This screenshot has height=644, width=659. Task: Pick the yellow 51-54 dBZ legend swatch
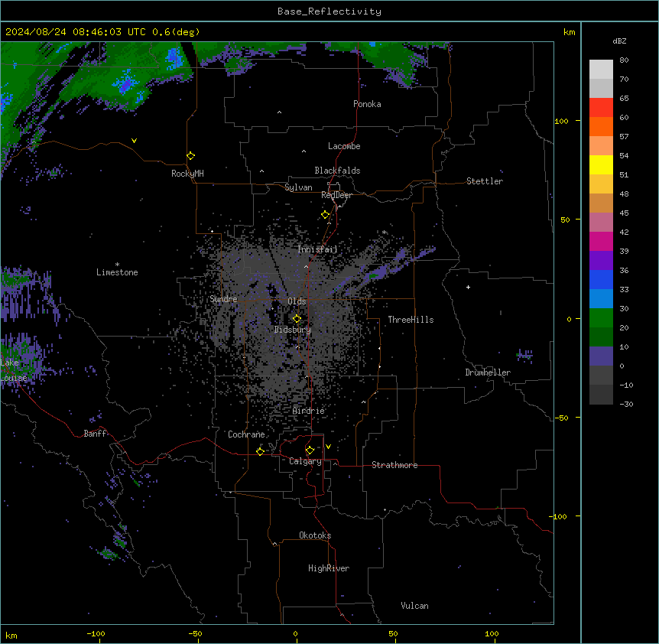601,164
